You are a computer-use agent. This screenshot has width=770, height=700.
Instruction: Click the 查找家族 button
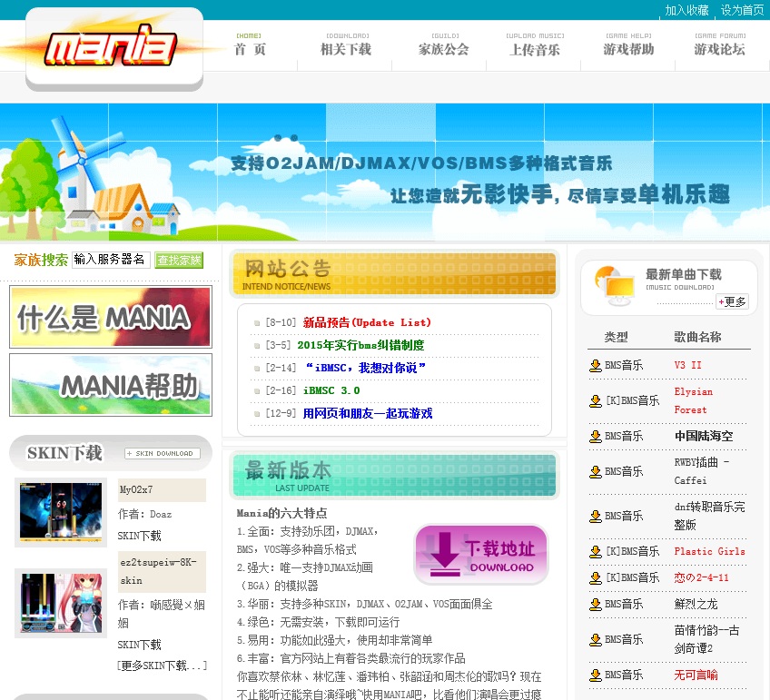(x=179, y=261)
